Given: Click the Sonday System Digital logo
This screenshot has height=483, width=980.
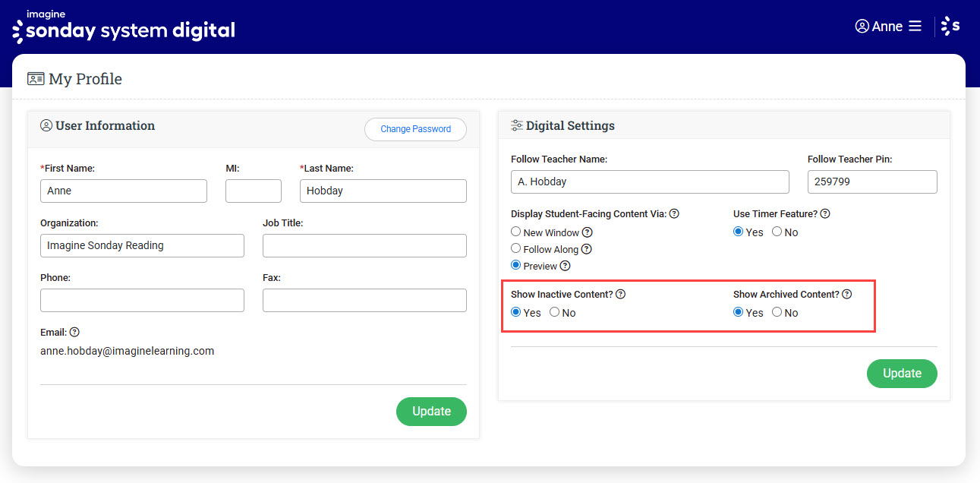Looking at the screenshot, I should [123, 27].
